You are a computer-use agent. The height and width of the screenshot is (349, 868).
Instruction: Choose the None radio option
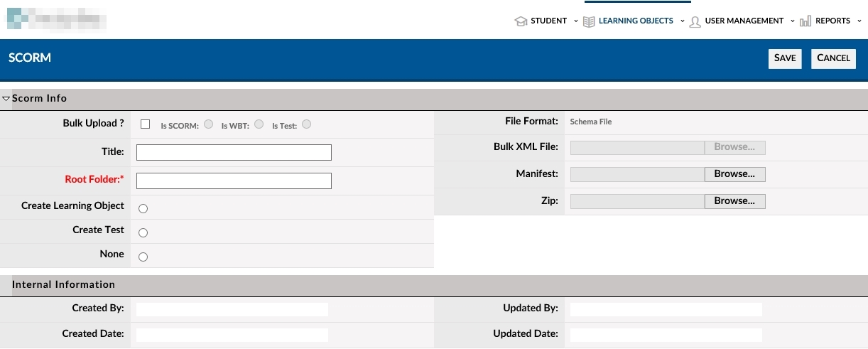(143, 257)
